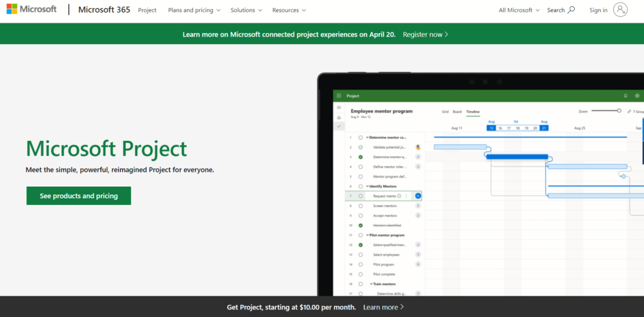
Task: Click the checkmark icon in Project sidebar
Action: click(x=339, y=126)
